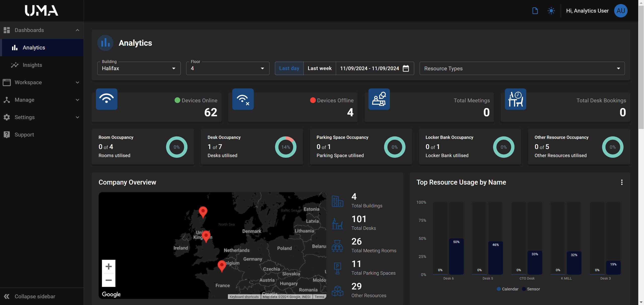Expand the Resource Types dropdown
Image resolution: width=644 pixels, height=305 pixels.
[522, 68]
